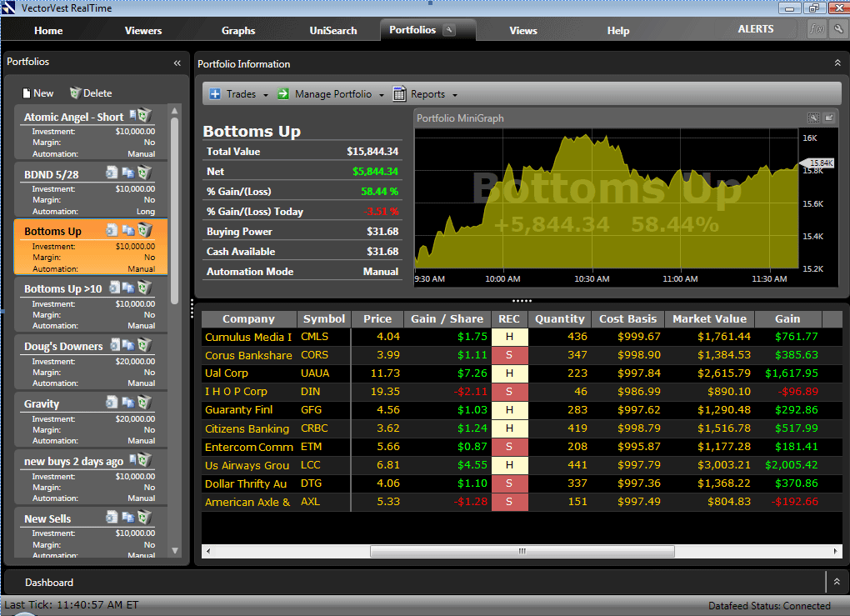Click the pop-out icon on Portfolio MiniGraph
The width and height of the screenshot is (850, 616).
pos(829,118)
